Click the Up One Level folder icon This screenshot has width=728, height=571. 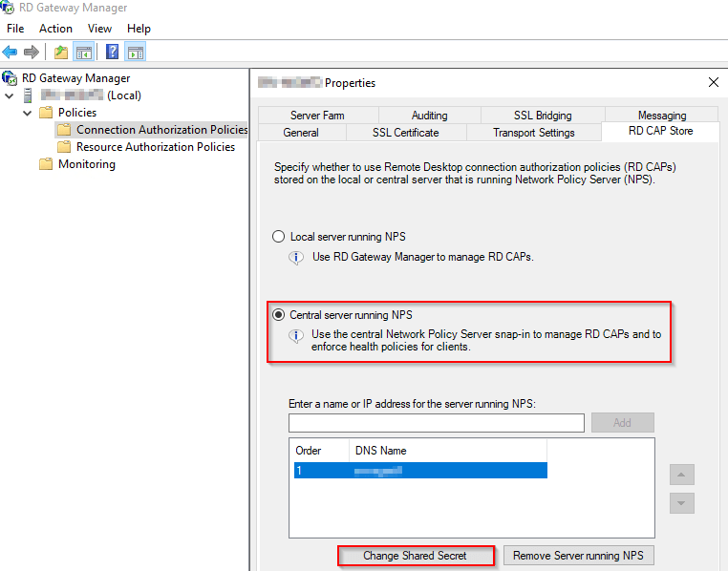(61, 52)
